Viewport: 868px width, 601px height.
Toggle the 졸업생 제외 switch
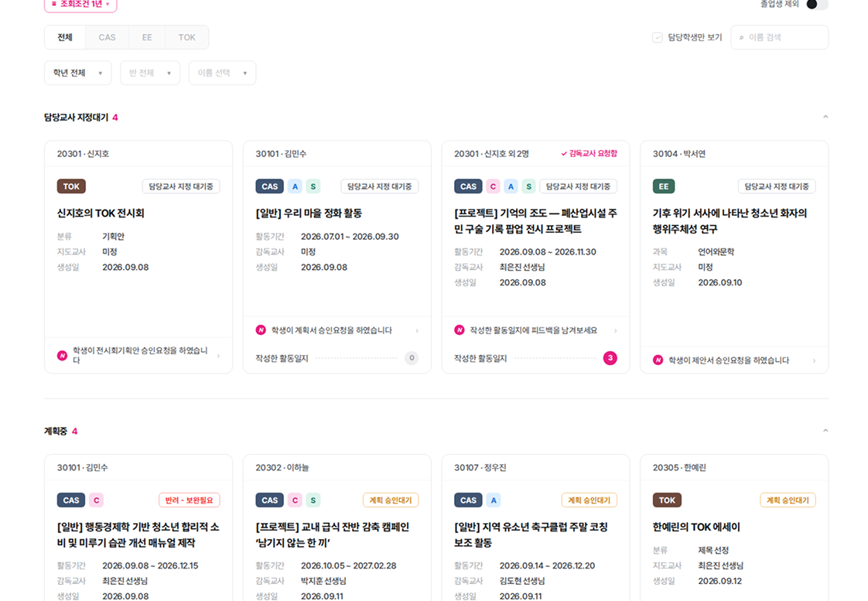pos(816,5)
